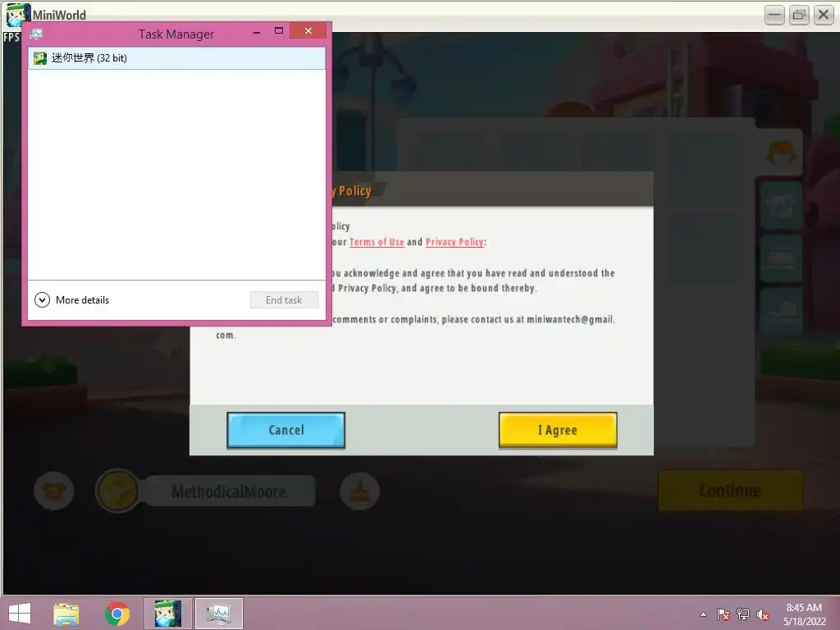Open muted volume tray icon
The image size is (840, 630).
pos(763,614)
